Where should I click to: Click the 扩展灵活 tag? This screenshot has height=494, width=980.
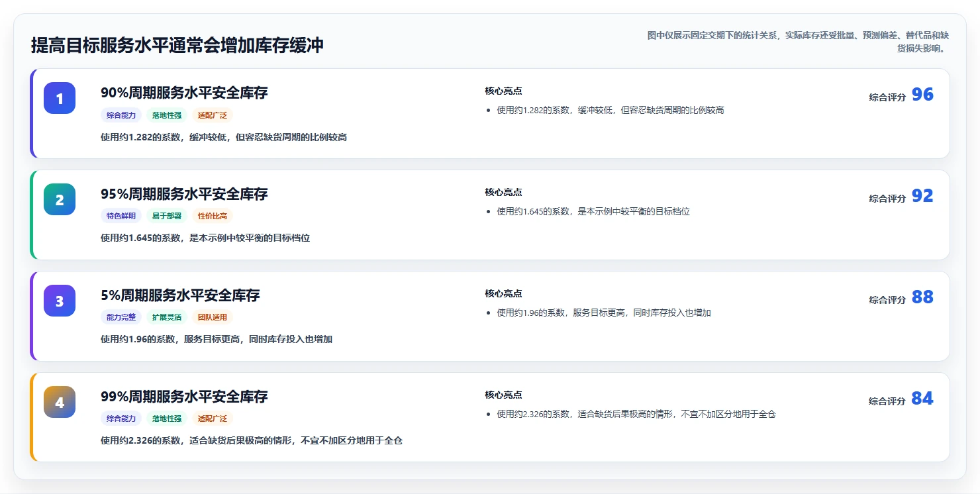167,317
